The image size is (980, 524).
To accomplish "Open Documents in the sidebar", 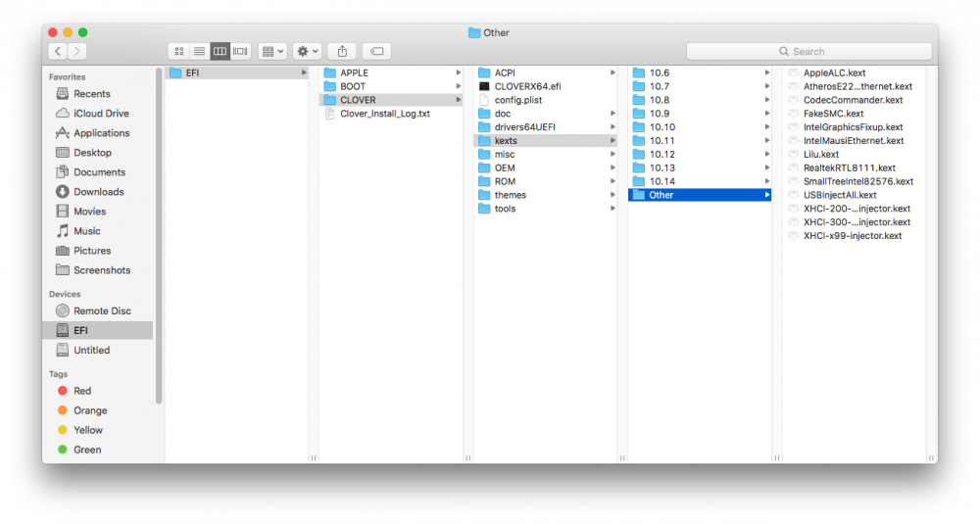I will tap(97, 171).
